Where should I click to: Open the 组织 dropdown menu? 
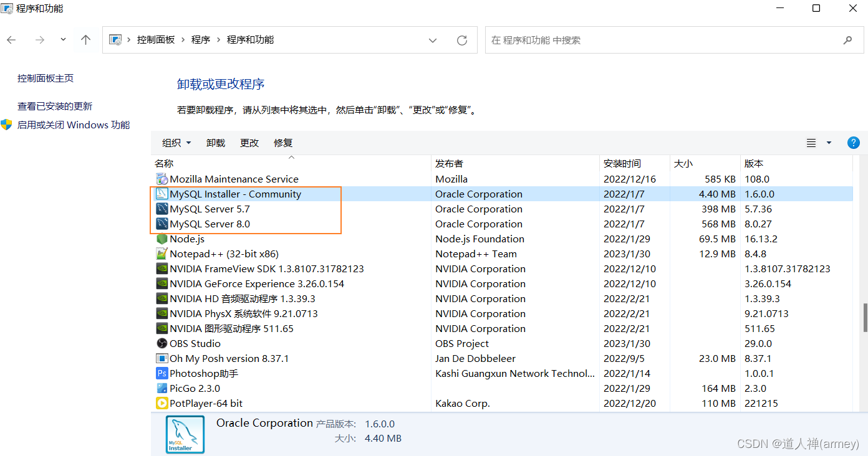point(176,143)
